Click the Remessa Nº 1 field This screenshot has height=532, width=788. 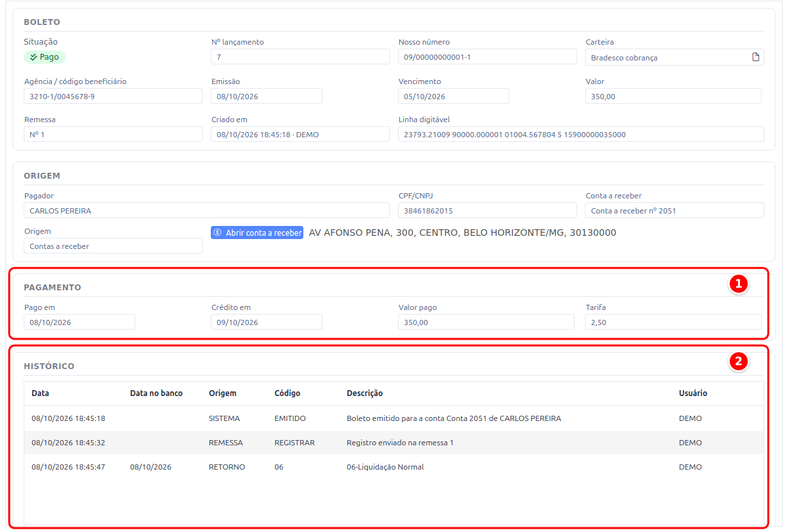pyautogui.click(x=114, y=134)
